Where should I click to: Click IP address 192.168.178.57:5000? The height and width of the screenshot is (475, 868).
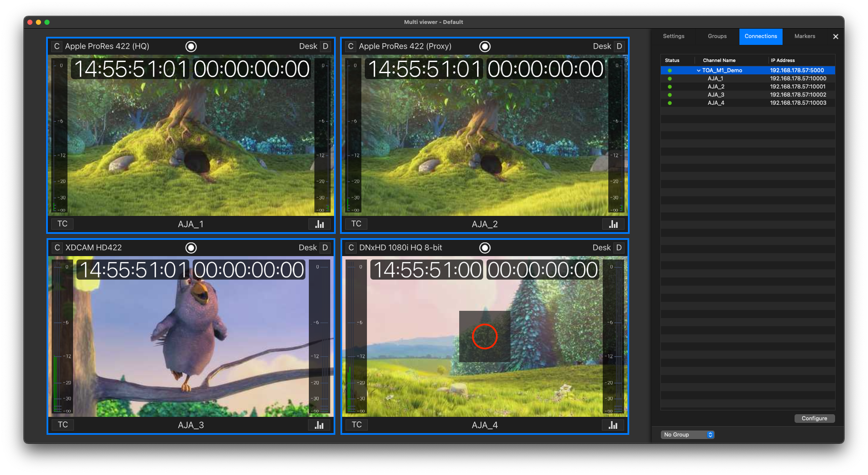point(797,71)
